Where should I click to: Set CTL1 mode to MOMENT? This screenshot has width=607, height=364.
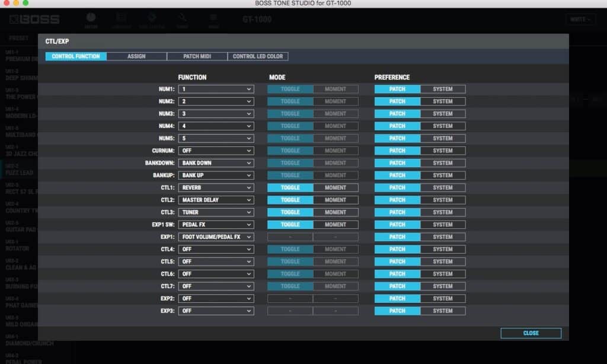pos(336,188)
